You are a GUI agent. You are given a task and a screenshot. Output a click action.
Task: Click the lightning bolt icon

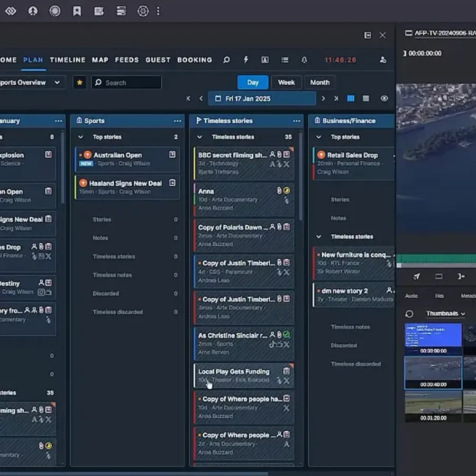pos(246,59)
